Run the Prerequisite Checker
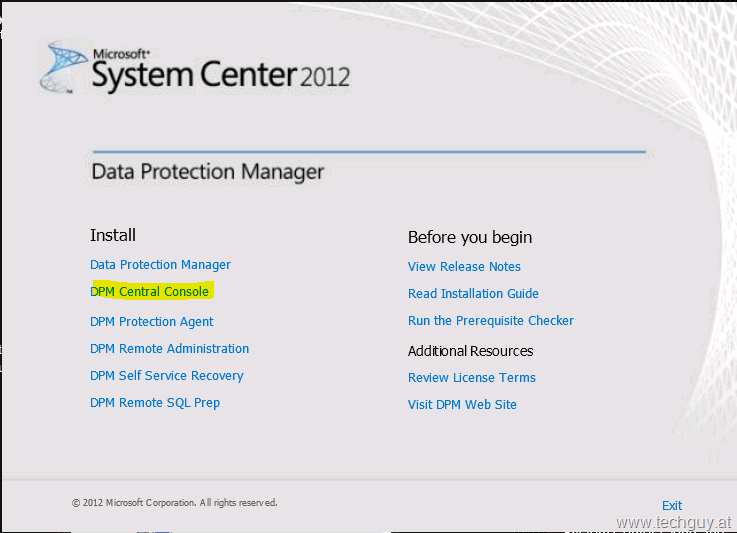 click(x=490, y=321)
